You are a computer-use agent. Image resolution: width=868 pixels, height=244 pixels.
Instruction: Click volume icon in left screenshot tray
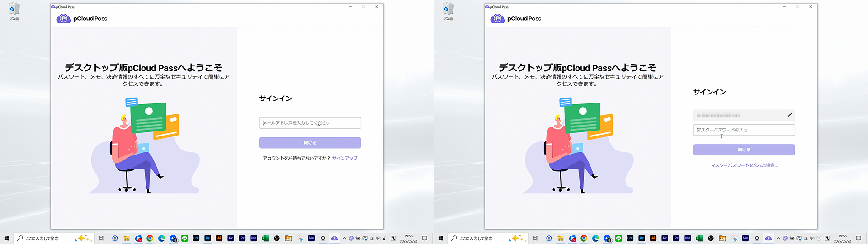coord(378,238)
